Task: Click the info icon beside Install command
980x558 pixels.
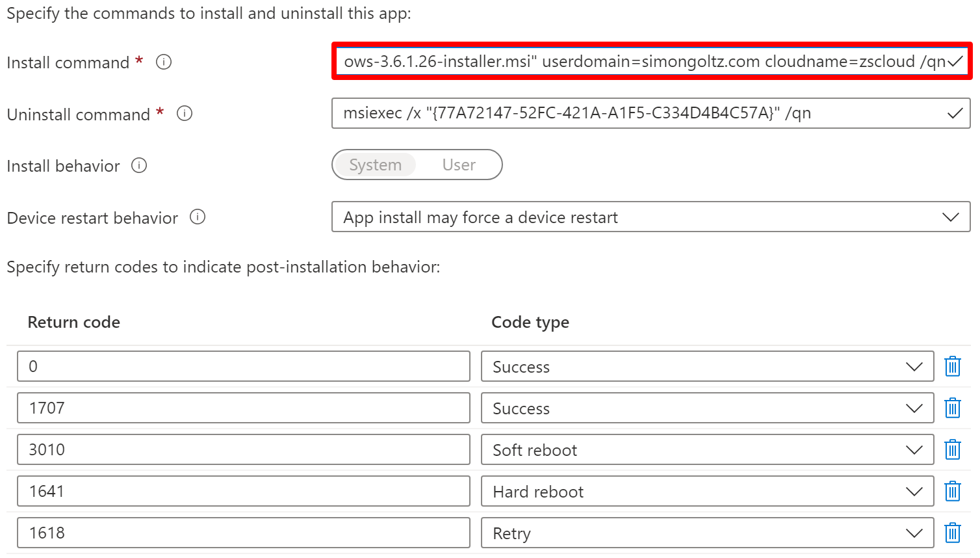Action: click(x=163, y=62)
